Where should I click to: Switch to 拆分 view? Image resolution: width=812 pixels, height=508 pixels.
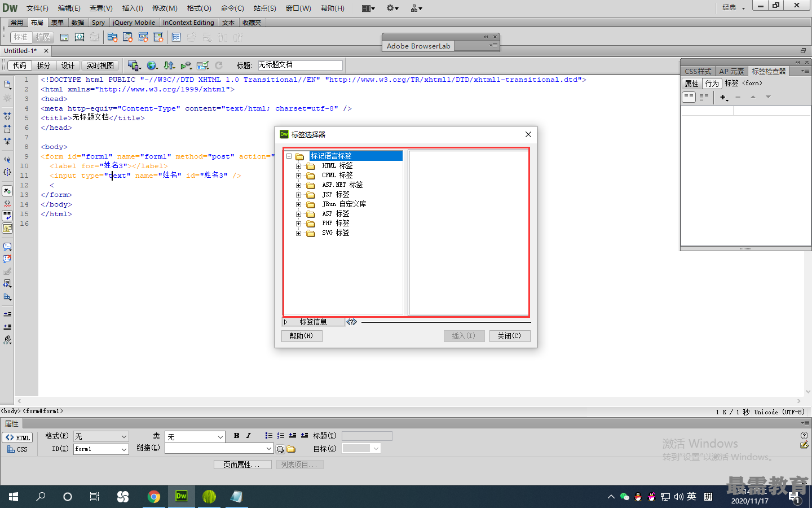pos(43,65)
